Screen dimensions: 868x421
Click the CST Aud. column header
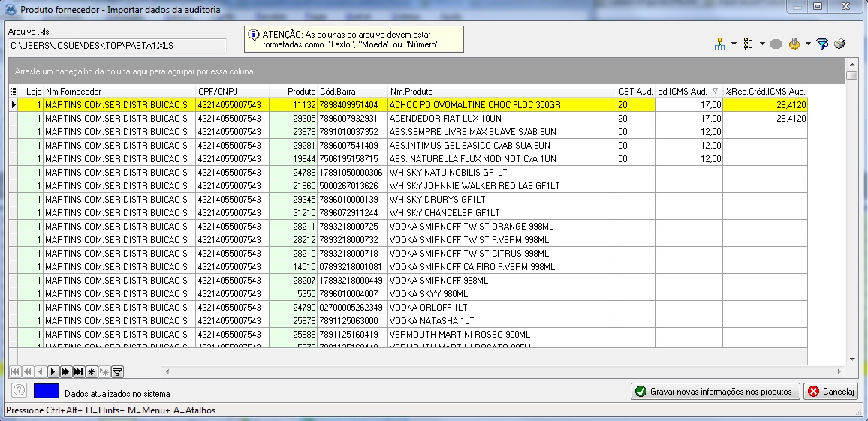point(635,92)
